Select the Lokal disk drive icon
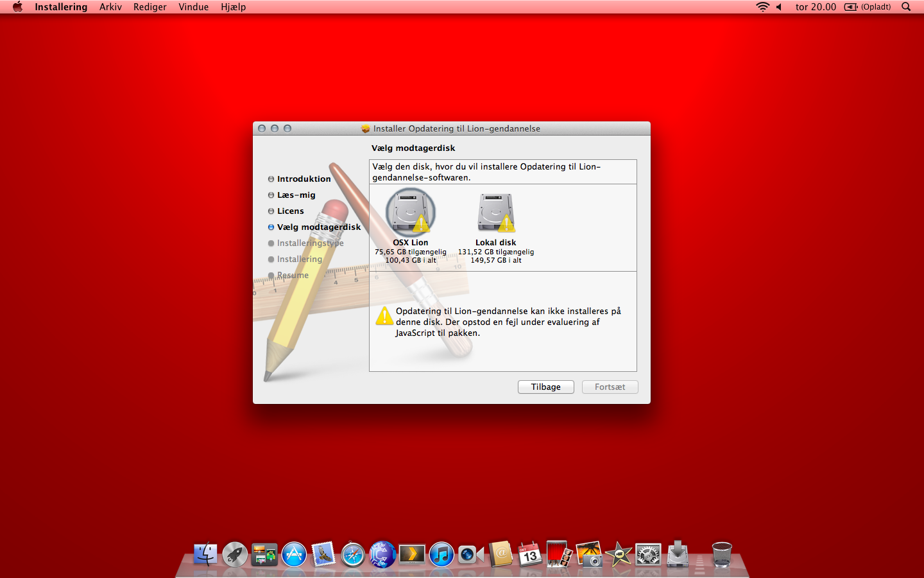 (496, 213)
